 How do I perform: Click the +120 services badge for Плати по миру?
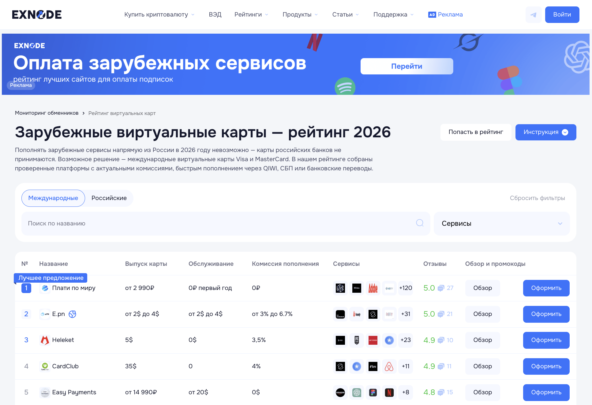(x=405, y=288)
